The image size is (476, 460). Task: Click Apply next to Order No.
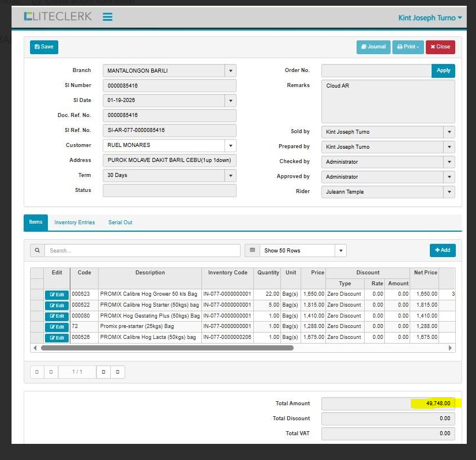point(443,70)
